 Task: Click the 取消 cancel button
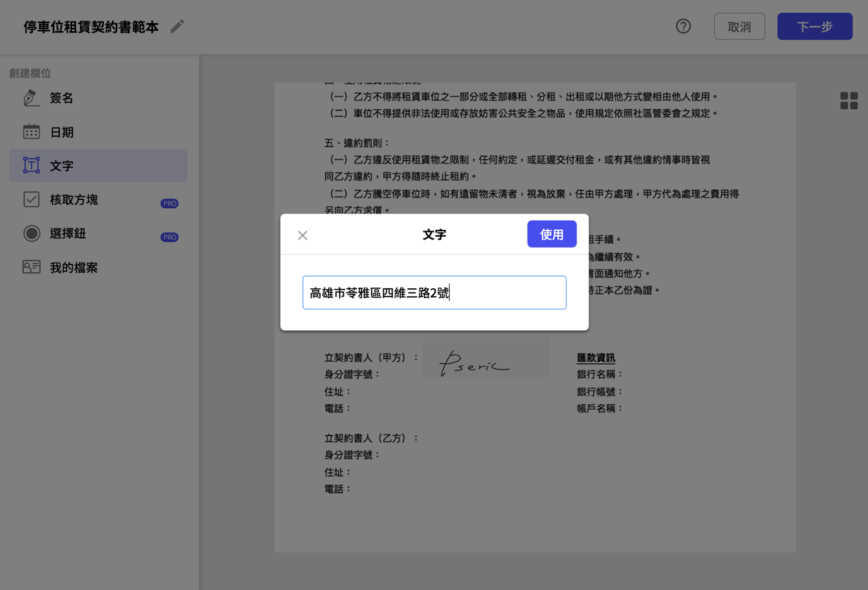[739, 26]
